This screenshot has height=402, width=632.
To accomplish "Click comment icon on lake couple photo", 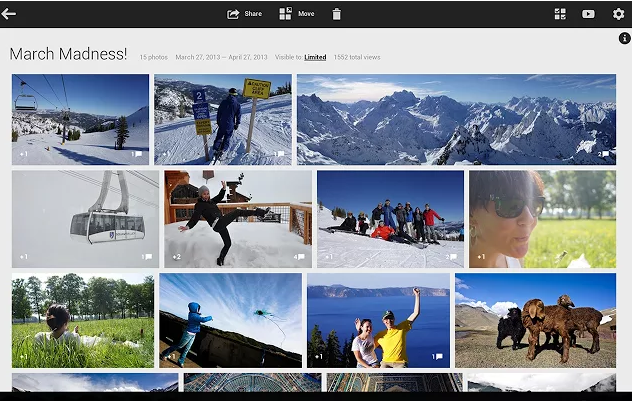I will 437,356.
